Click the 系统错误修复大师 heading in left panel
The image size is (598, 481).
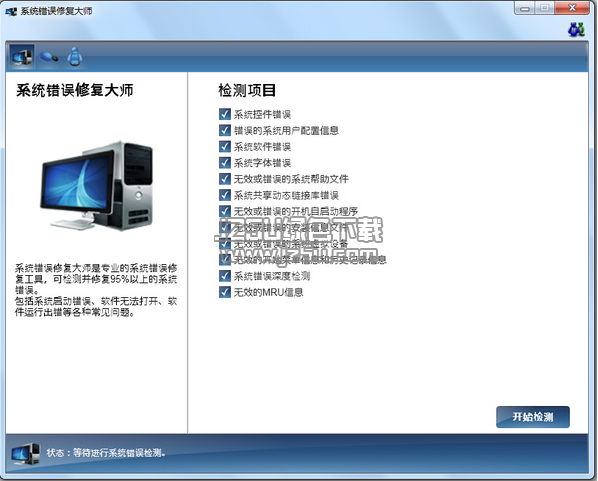click(x=74, y=90)
